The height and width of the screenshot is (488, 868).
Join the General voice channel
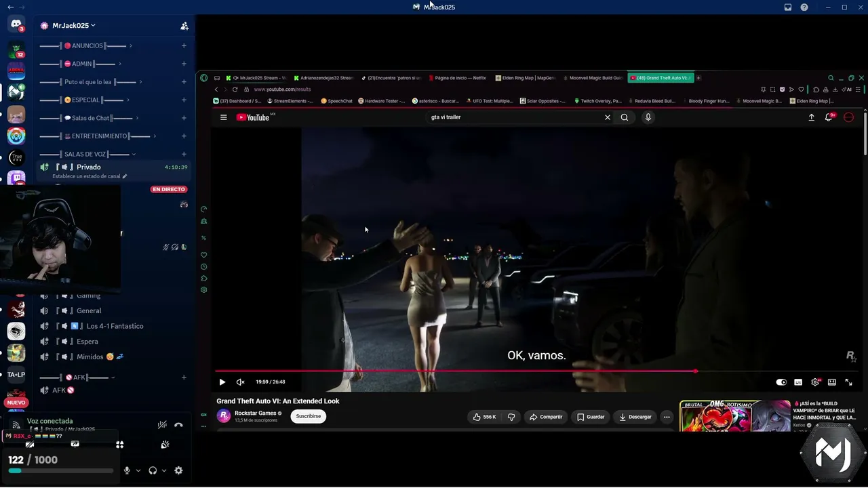(x=89, y=310)
